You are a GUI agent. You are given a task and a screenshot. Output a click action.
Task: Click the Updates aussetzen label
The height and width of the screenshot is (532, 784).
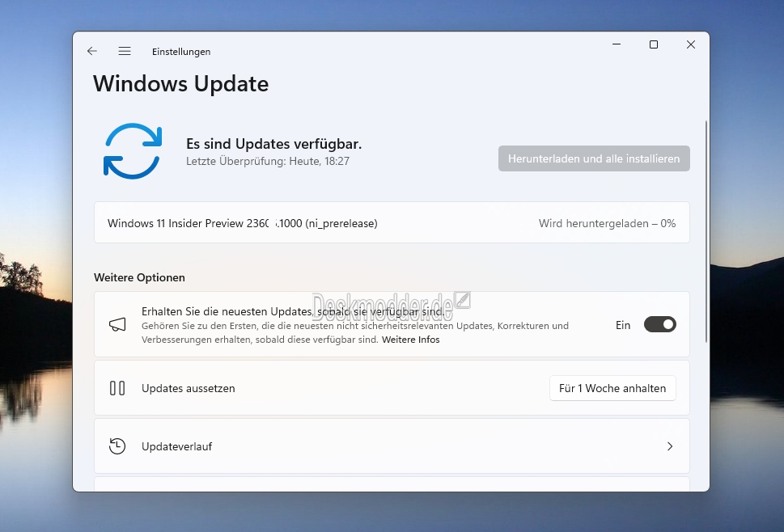(x=188, y=388)
